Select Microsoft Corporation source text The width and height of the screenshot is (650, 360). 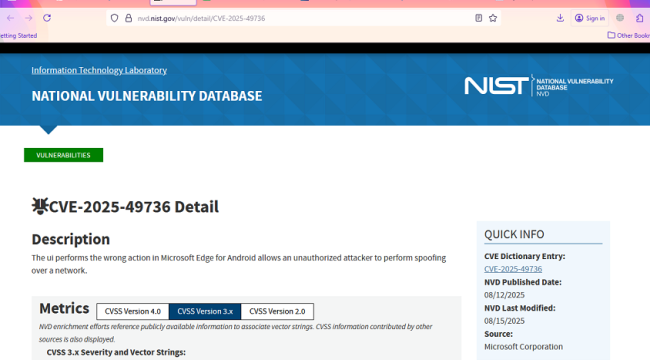523,347
